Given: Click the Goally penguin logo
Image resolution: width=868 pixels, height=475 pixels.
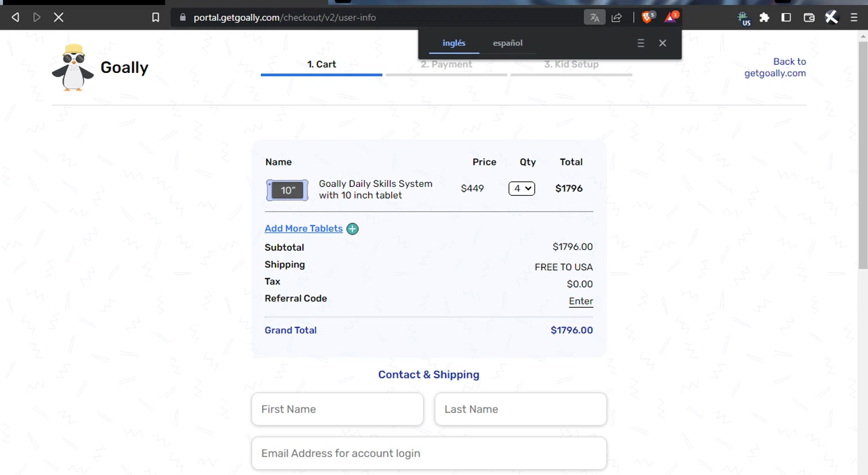Looking at the screenshot, I should pyautogui.click(x=73, y=67).
